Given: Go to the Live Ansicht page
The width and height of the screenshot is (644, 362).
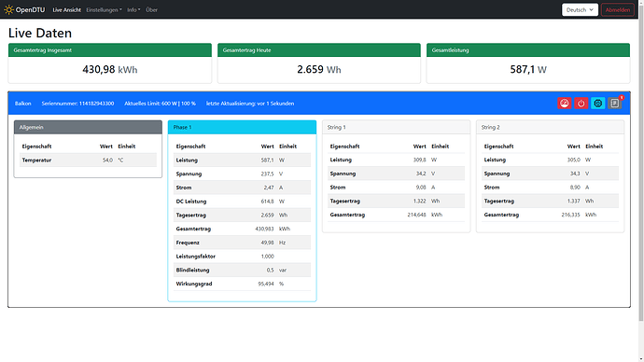Looking at the screenshot, I should click(x=66, y=10).
